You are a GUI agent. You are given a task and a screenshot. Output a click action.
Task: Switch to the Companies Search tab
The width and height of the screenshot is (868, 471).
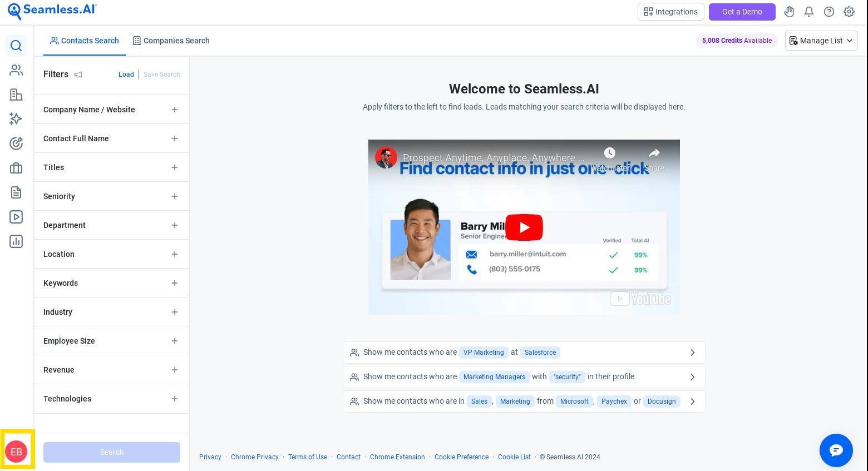pos(171,41)
